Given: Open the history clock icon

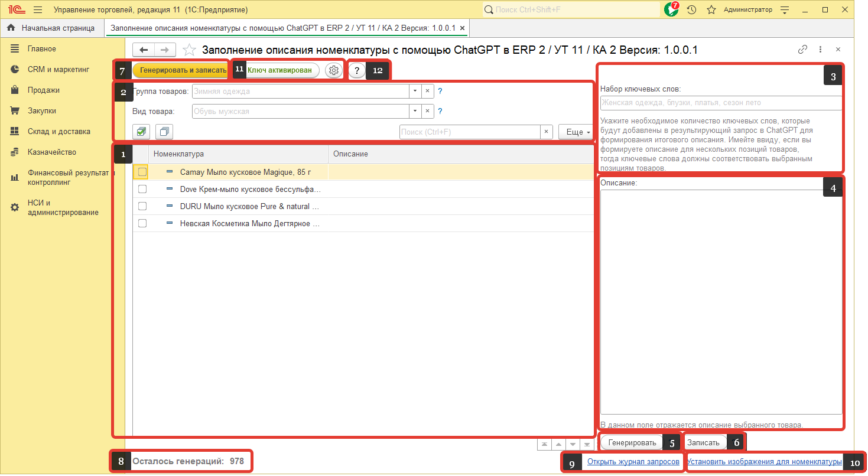Looking at the screenshot, I should point(691,10).
